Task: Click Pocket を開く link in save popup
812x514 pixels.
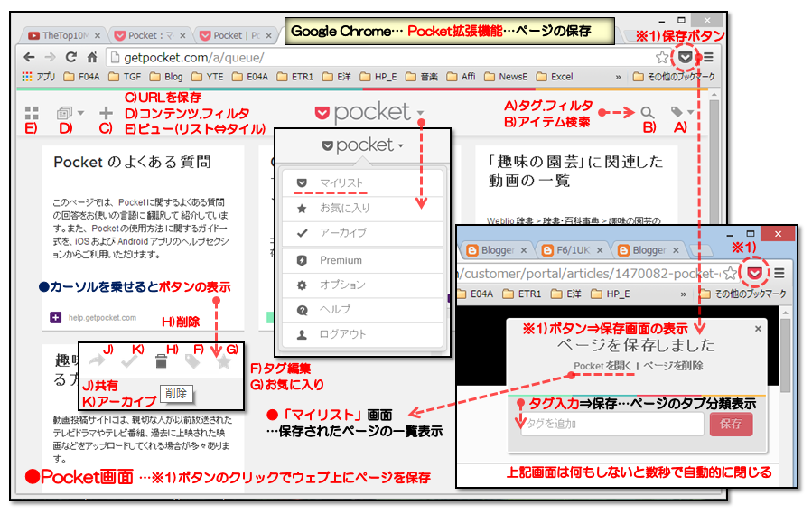Action: click(602, 366)
